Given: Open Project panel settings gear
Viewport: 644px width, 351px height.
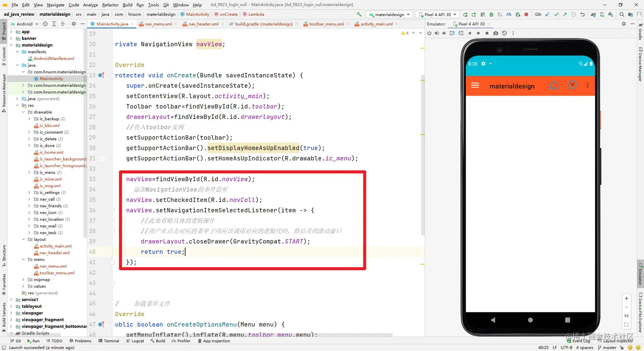Looking at the screenshot, I should coord(74,24).
